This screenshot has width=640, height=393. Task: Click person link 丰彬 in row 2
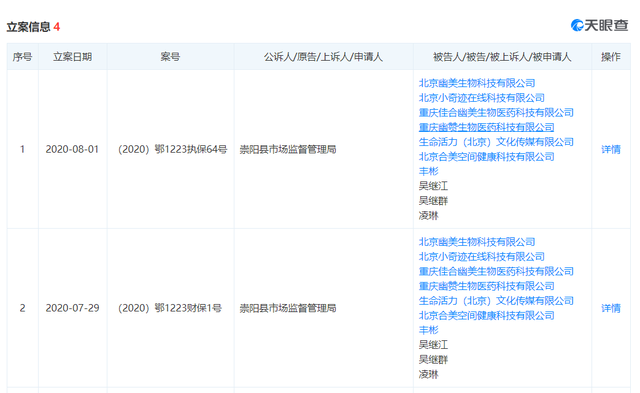coord(429,330)
